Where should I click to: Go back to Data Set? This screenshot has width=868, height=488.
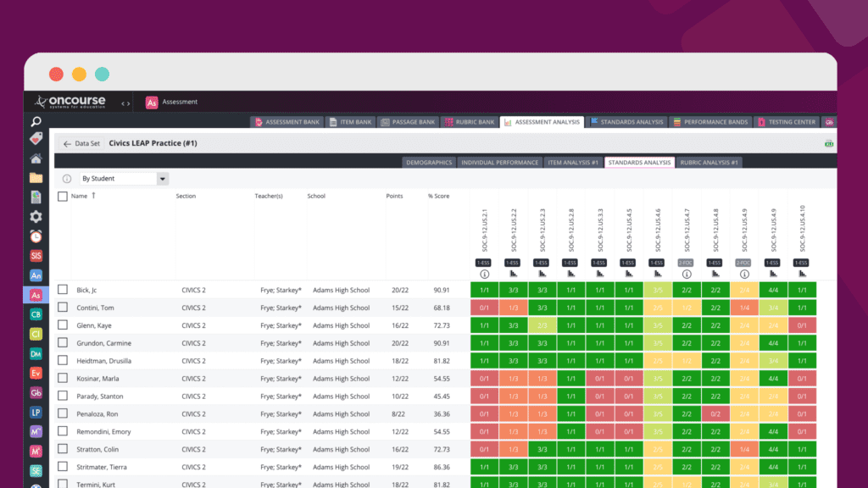[82, 144]
